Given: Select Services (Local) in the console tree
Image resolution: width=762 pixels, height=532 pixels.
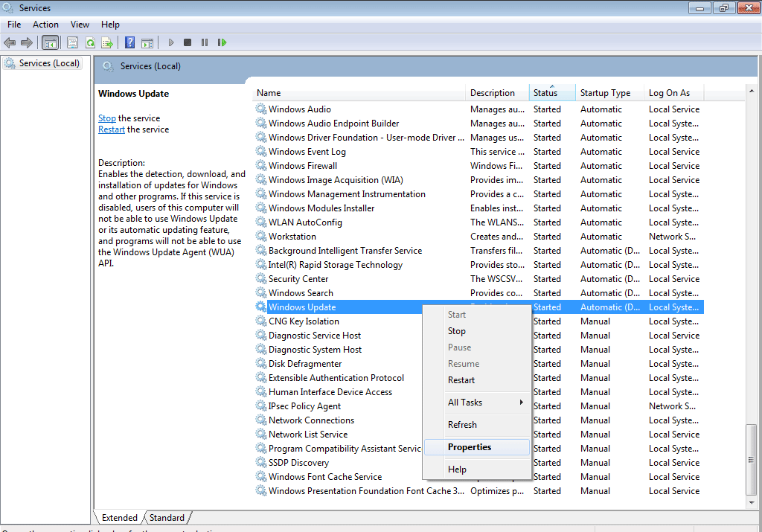Looking at the screenshot, I should (x=42, y=63).
